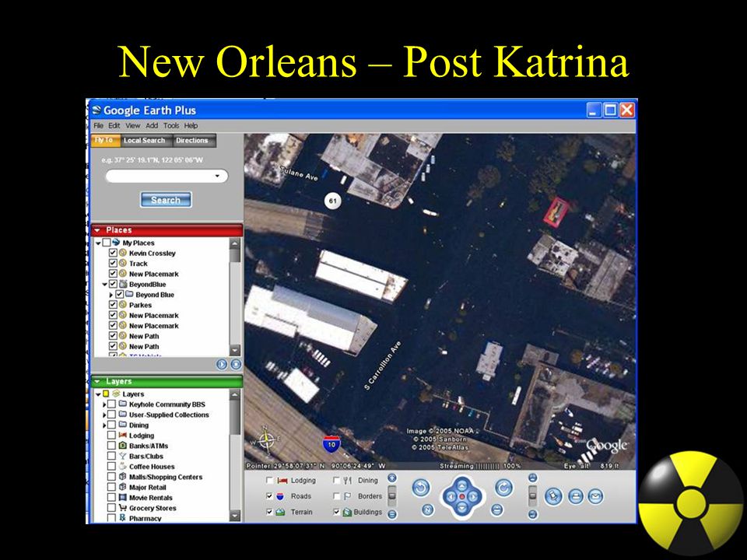
Task: Uncheck the Track placemark checkbox
Action: [113, 263]
